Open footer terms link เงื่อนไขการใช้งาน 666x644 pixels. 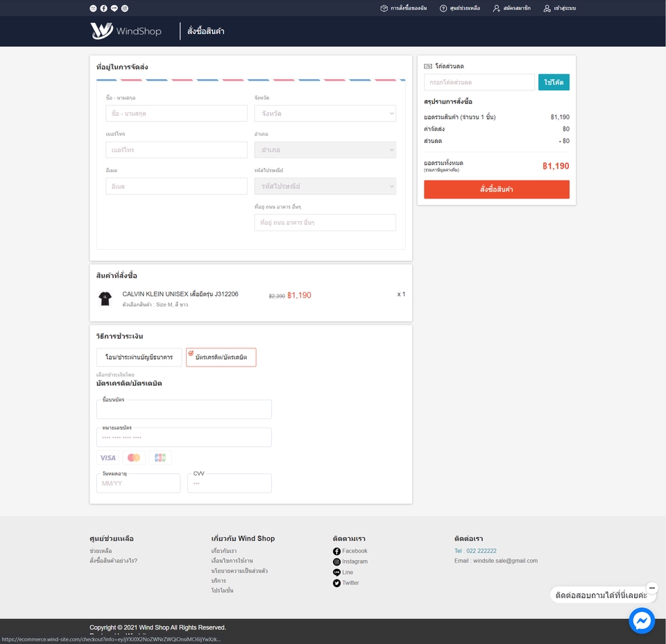[x=232, y=561]
